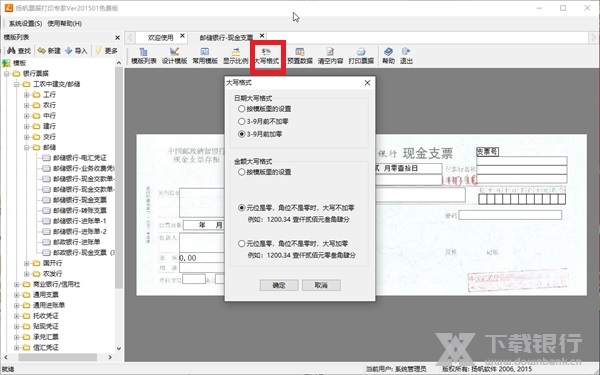This screenshot has height=375, width=600.
Task: Open the 显示比例 zoom tool
Action: click(236, 55)
